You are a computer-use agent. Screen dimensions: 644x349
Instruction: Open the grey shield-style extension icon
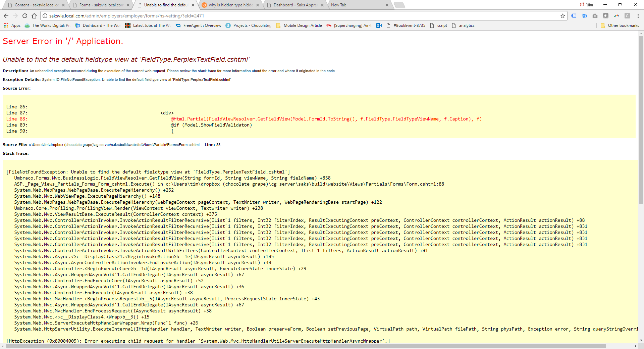click(x=606, y=16)
